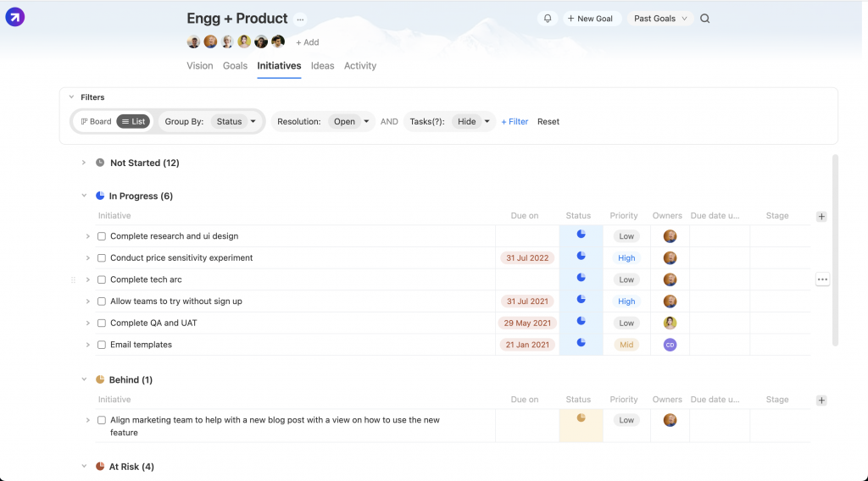The height and width of the screenshot is (481, 868).
Task: Open Resolution Open dropdown
Action: (351, 121)
